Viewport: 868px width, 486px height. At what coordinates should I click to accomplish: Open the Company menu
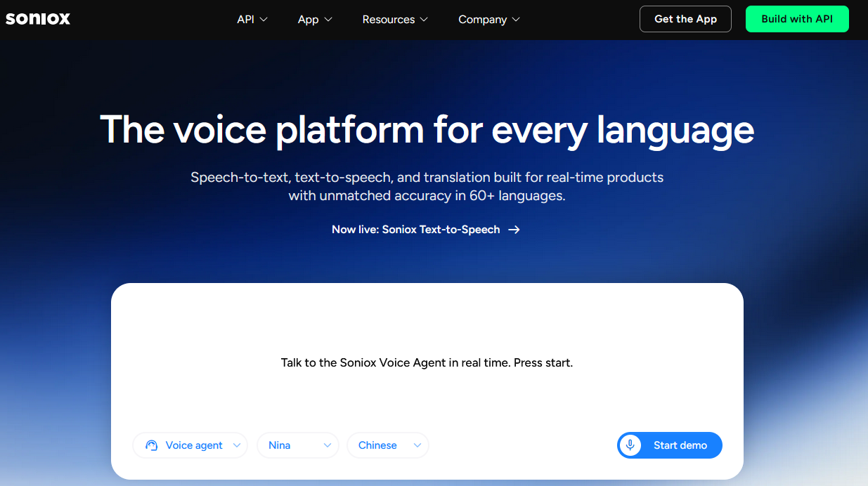click(x=489, y=20)
